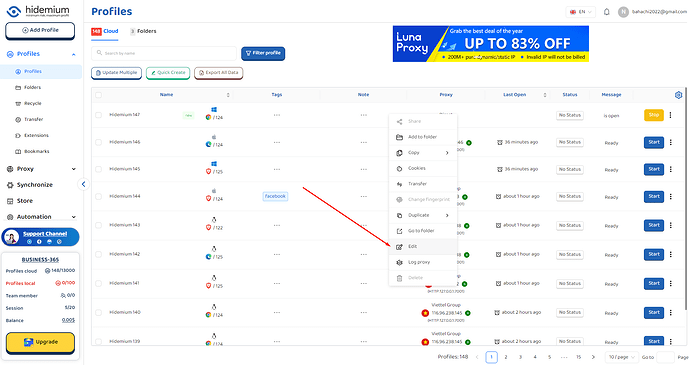Click the Search by name field
Image resolution: width=690 pixels, height=365 pixels.
[x=164, y=53]
